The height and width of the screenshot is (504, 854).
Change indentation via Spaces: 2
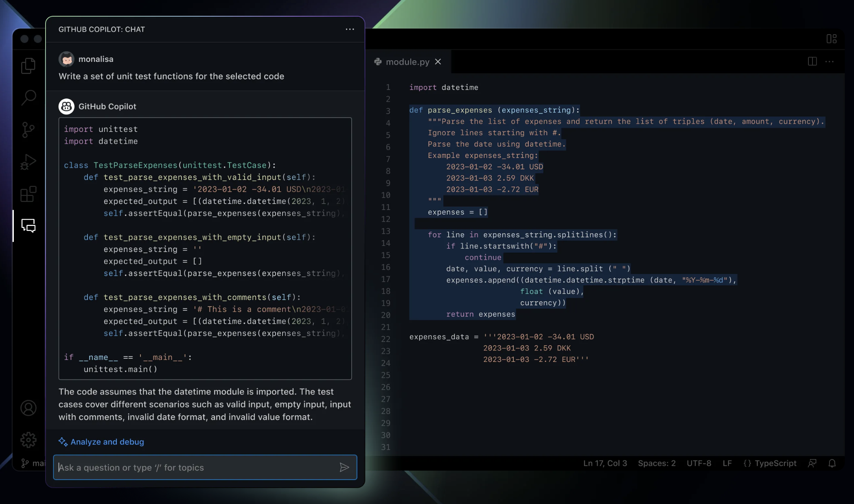[657, 463]
